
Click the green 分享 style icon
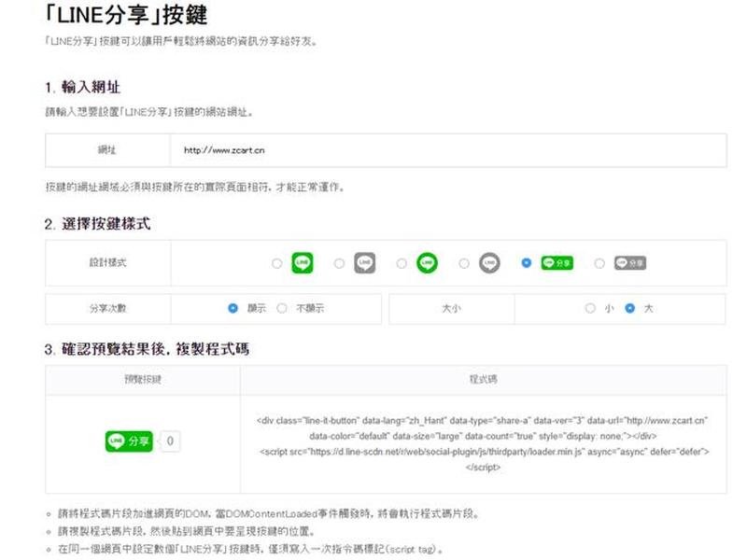(x=557, y=263)
